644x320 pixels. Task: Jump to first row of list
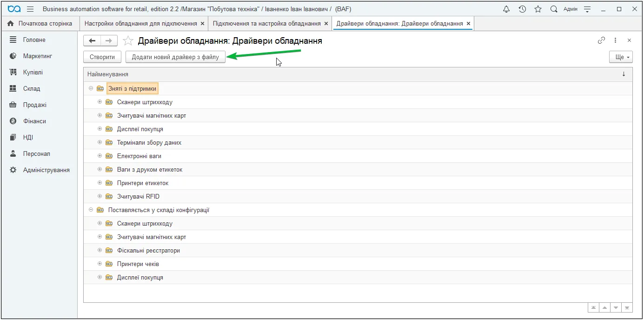(593, 307)
